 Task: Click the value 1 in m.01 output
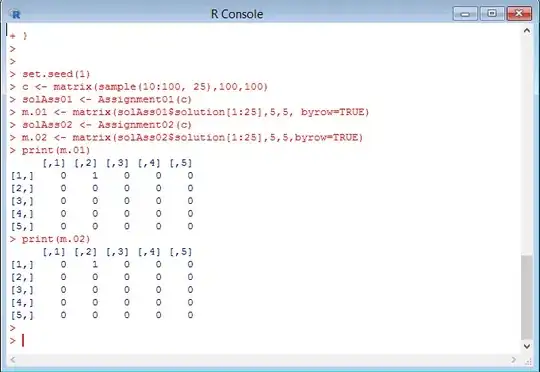(95, 176)
